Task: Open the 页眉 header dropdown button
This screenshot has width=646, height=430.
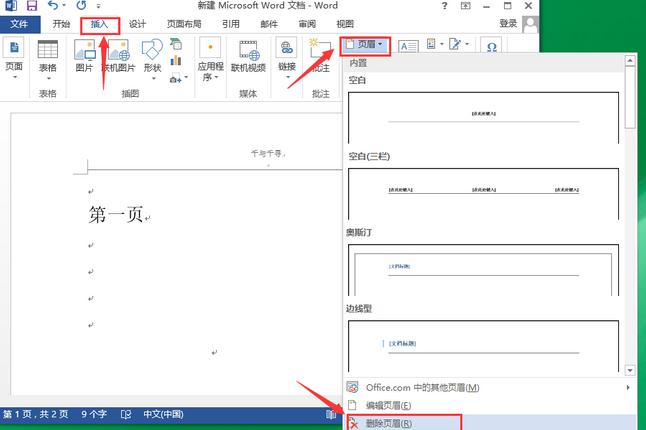Action: pyautogui.click(x=365, y=44)
